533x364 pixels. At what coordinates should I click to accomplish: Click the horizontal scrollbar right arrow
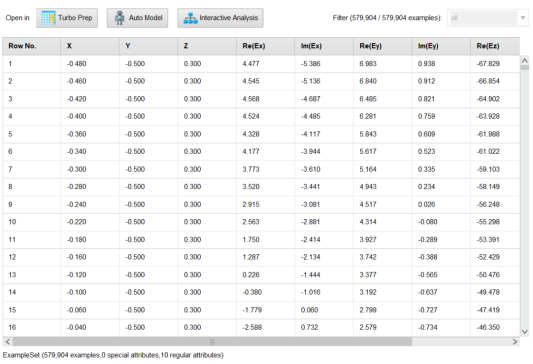(x=515, y=342)
